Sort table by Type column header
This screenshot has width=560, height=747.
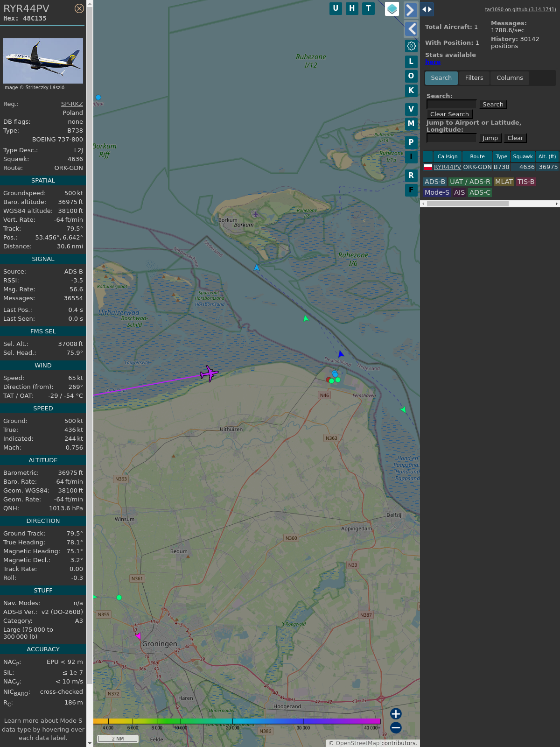(502, 157)
